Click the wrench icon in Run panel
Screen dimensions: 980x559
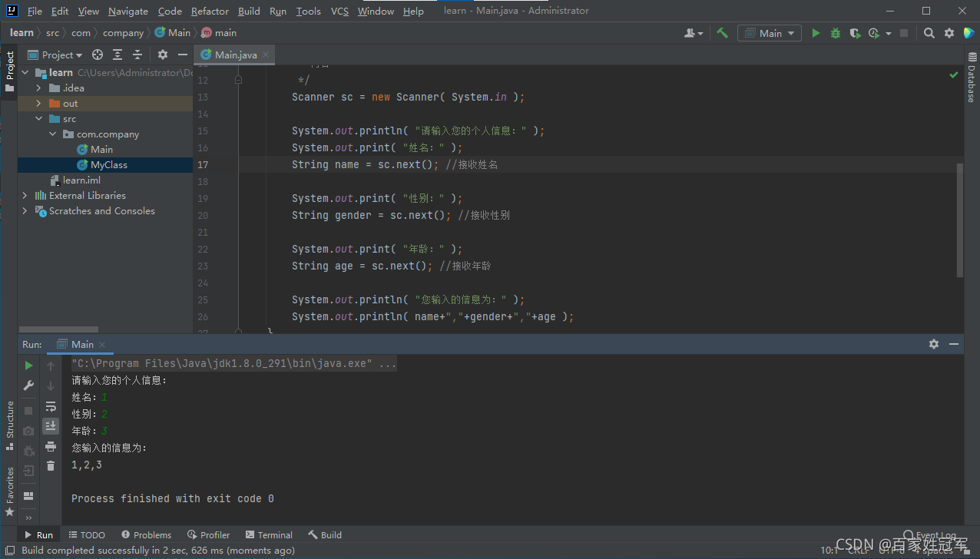28,385
